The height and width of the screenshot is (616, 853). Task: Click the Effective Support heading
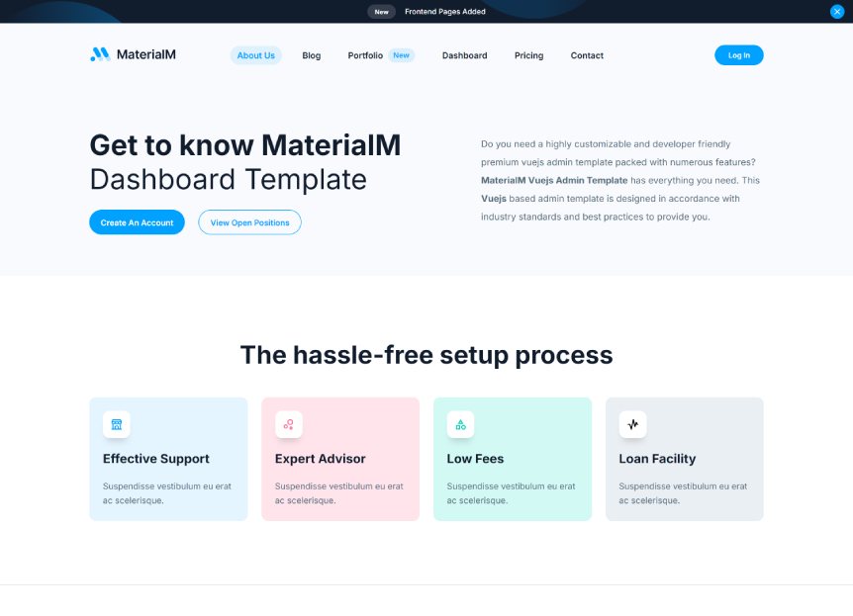pyautogui.click(x=156, y=459)
